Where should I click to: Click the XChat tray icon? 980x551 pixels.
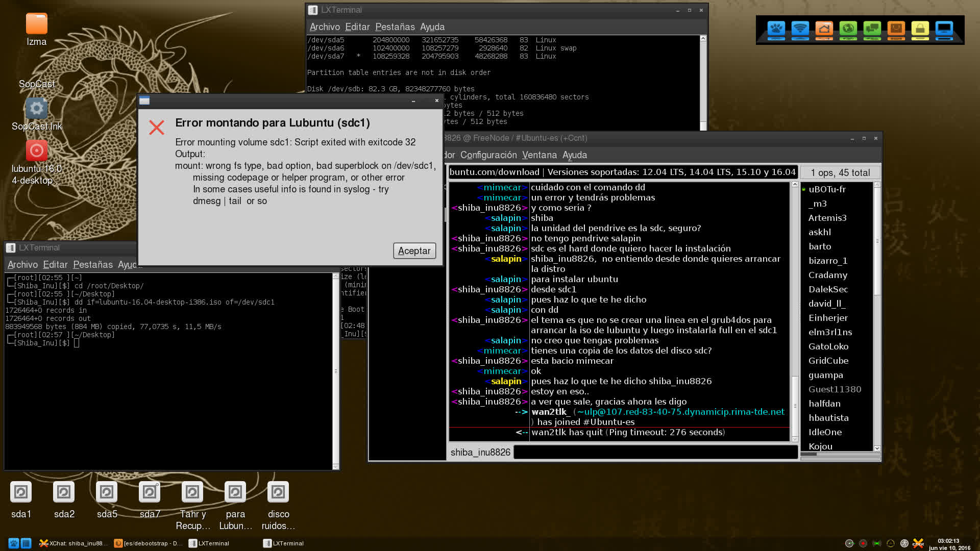pos(918,543)
